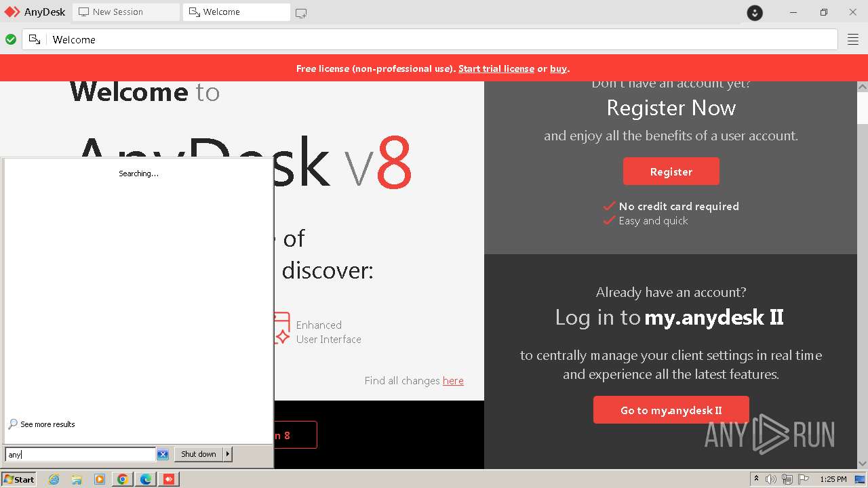868x488 pixels.
Task: Expand the Shut down options arrow
Action: tap(228, 454)
